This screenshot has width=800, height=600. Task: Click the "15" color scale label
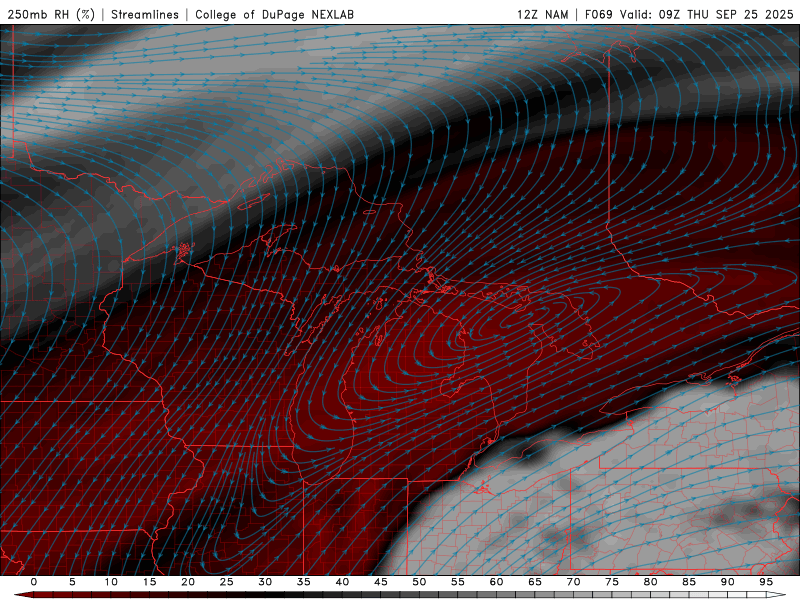pos(149,582)
